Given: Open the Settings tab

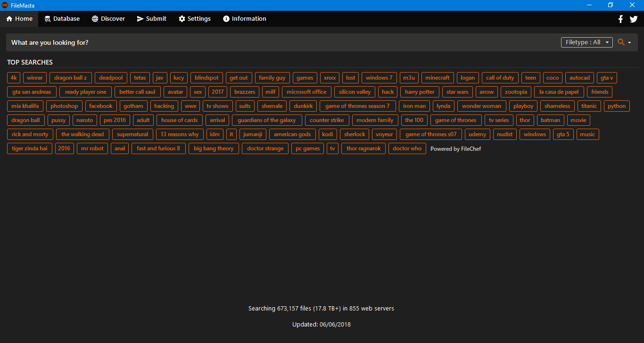Looking at the screenshot, I should pos(195,19).
